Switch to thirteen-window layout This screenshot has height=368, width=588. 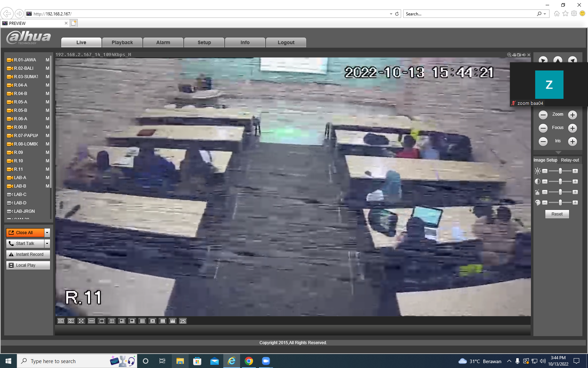coord(153,321)
